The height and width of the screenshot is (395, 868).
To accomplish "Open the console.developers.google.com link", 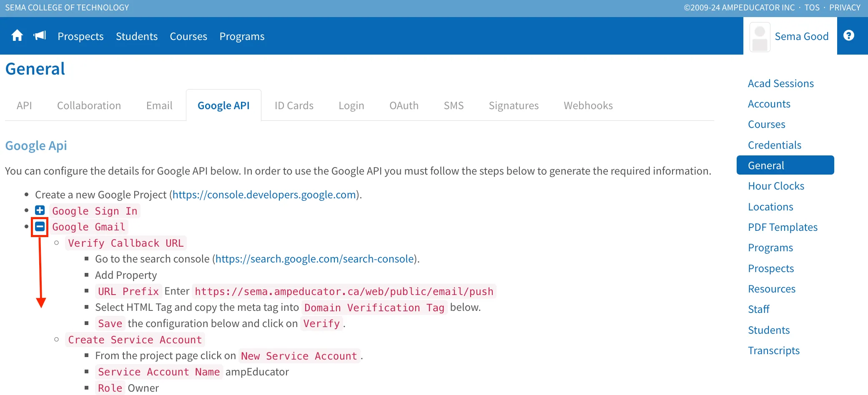I will 264,195.
